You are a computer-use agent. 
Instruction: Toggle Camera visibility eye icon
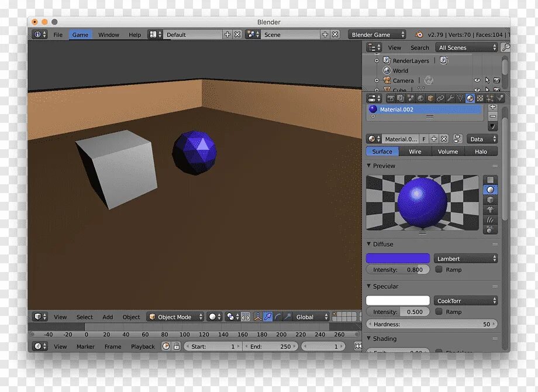tap(477, 80)
